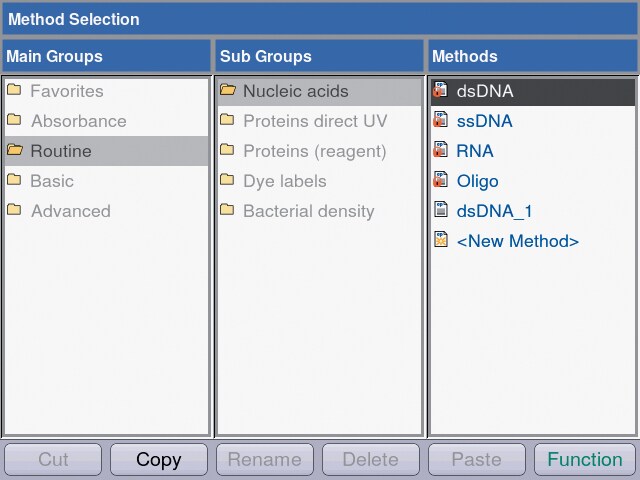Click the open Routine folder icon
This screenshot has width=640, height=480.
pos(15,150)
